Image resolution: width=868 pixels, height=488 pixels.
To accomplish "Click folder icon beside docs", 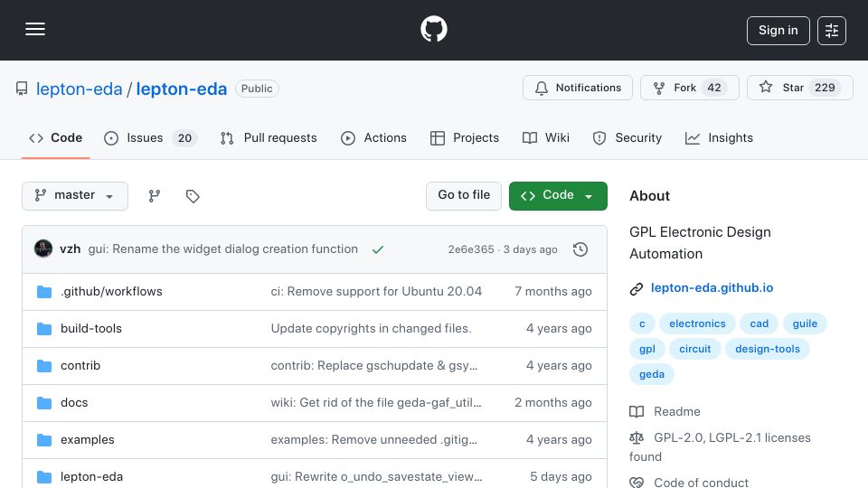I will 43,403.
